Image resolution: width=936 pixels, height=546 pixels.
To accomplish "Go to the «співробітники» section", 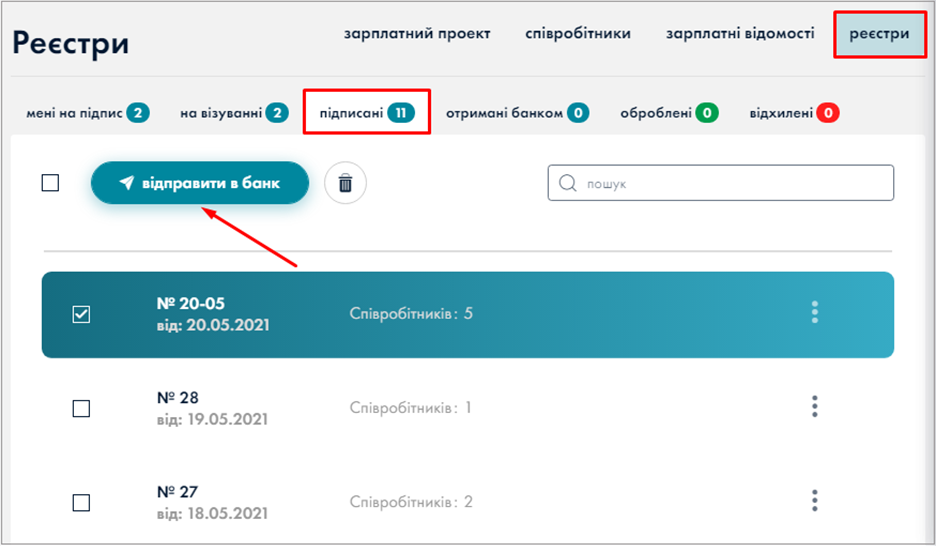I will (578, 34).
